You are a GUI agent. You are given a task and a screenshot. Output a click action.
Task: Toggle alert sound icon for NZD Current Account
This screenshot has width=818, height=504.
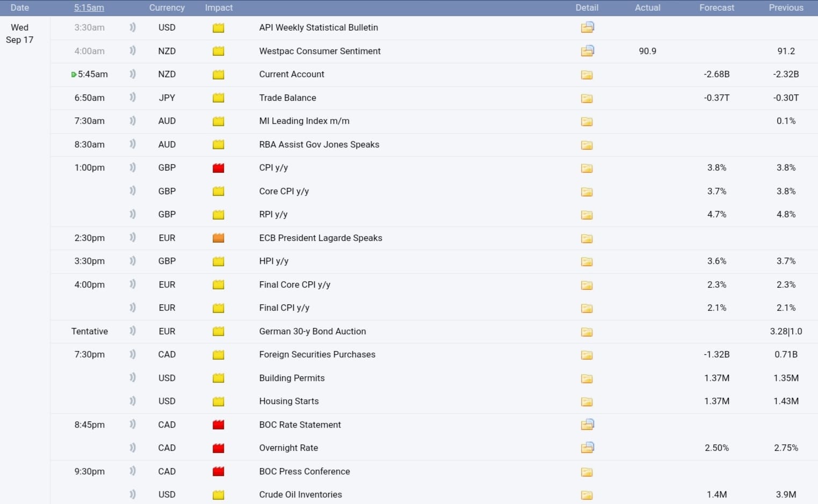(x=133, y=74)
